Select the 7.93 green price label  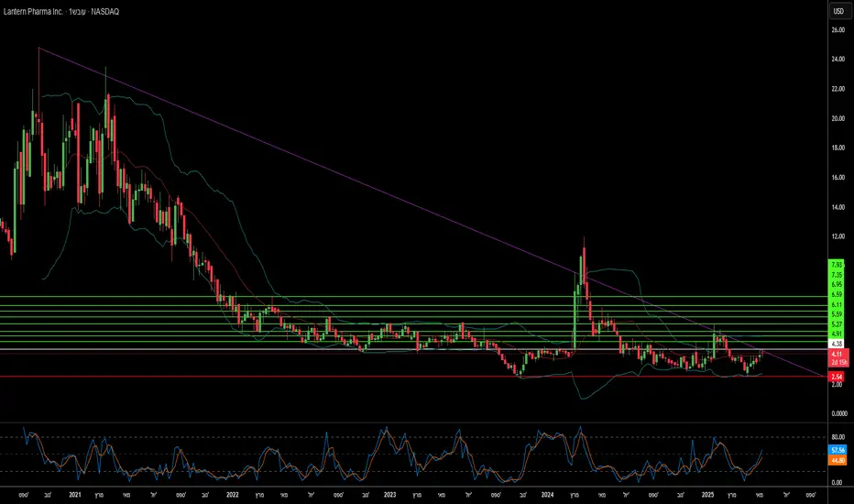(x=836, y=264)
